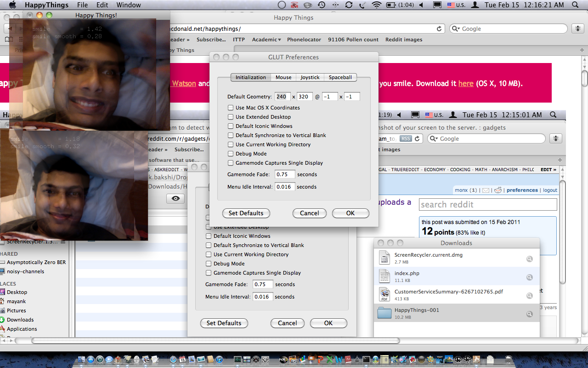Enable Use Mac OS X Coordinates checkbox
The image size is (588, 368).
(x=231, y=108)
